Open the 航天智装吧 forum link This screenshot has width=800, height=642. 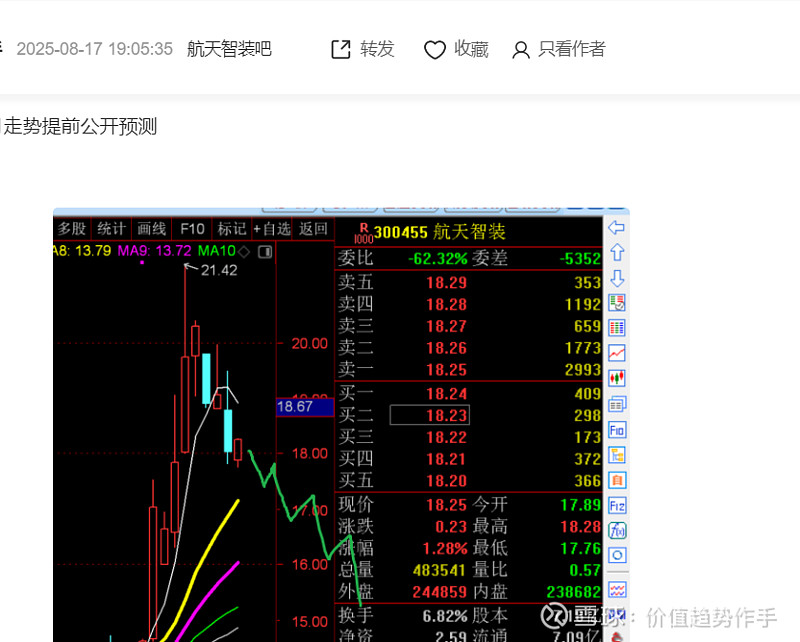coord(229,49)
